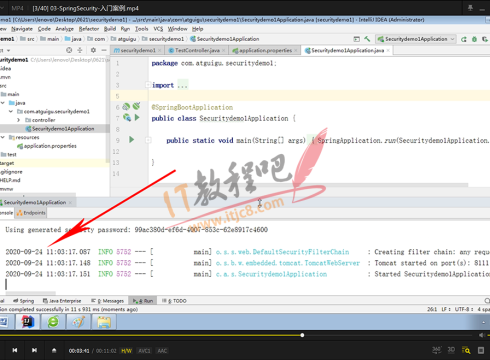Click the Build project hammer icon
Screen dimensions: 490x360
coord(367,39)
